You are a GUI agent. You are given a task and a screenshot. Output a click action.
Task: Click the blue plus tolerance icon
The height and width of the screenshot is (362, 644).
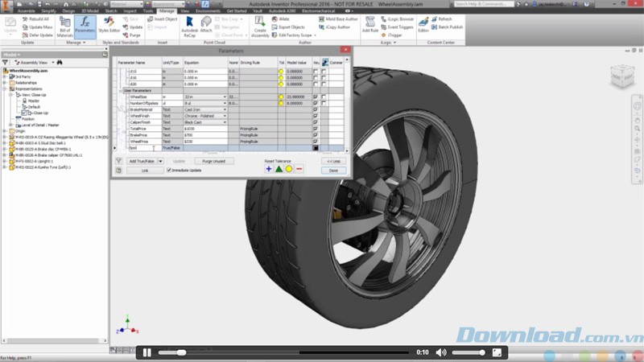click(269, 169)
